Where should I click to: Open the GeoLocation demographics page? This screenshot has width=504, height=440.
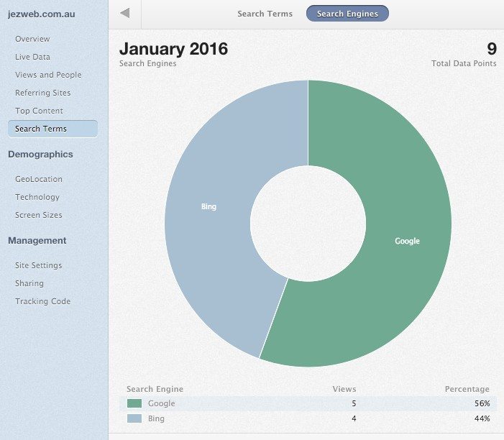(x=39, y=179)
